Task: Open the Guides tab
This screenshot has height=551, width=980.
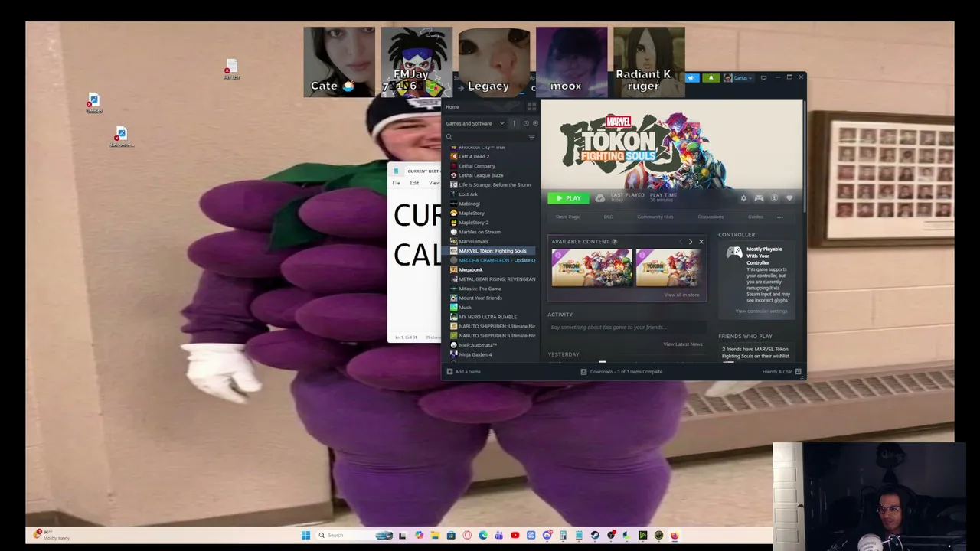Action: tap(756, 217)
